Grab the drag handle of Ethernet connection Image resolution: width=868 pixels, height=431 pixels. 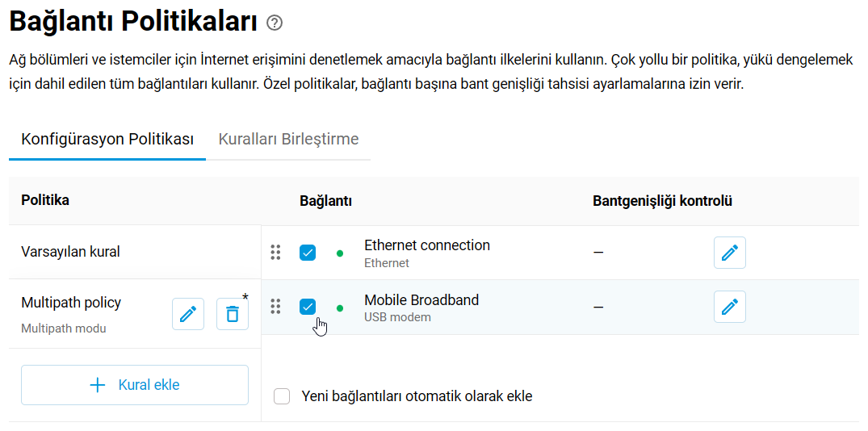pos(275,253)
